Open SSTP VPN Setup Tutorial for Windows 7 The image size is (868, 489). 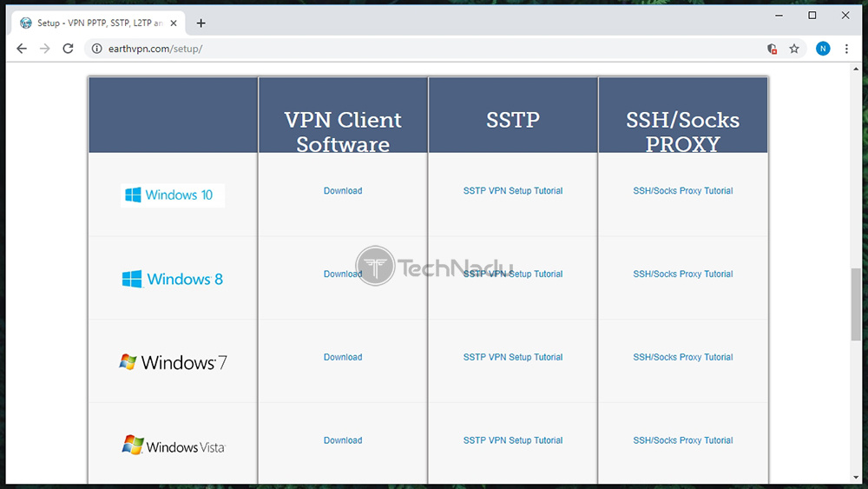click(x=513, y=357)
